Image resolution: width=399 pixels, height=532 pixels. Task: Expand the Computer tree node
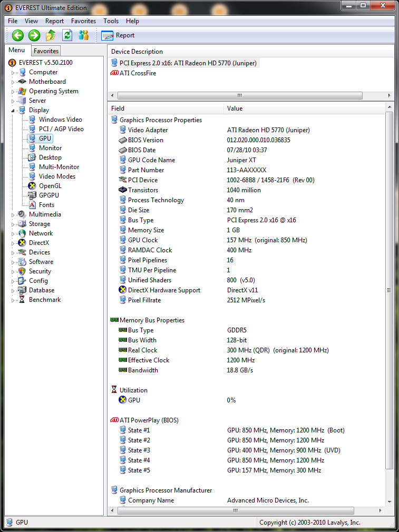pos(13,73)
